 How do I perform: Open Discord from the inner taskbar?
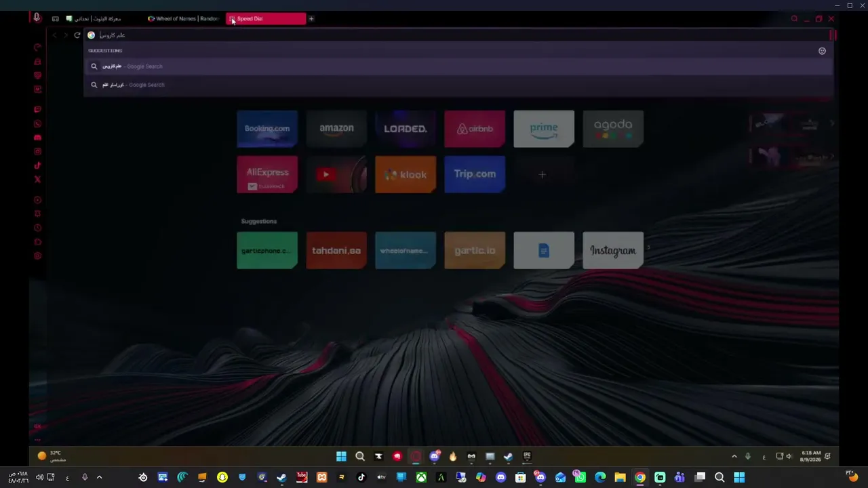click(x=435, y=456)
